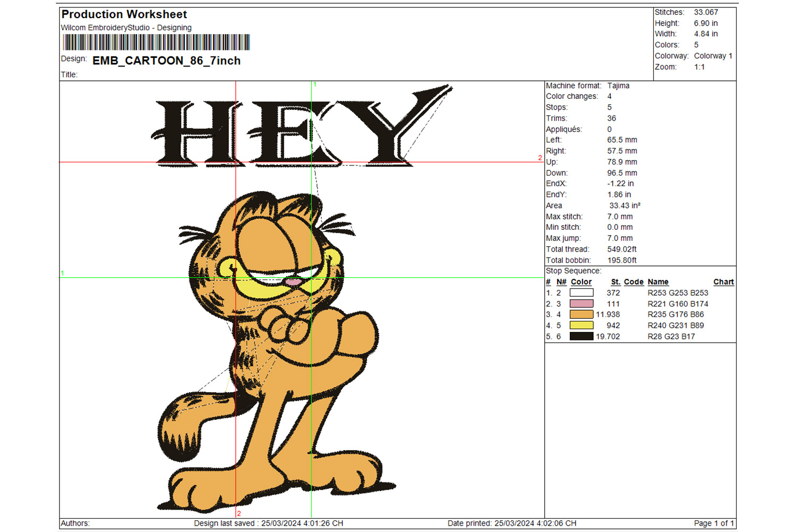Click the Min stitch value 0.0 mm
799x532 pixels.
pos(620,227)
